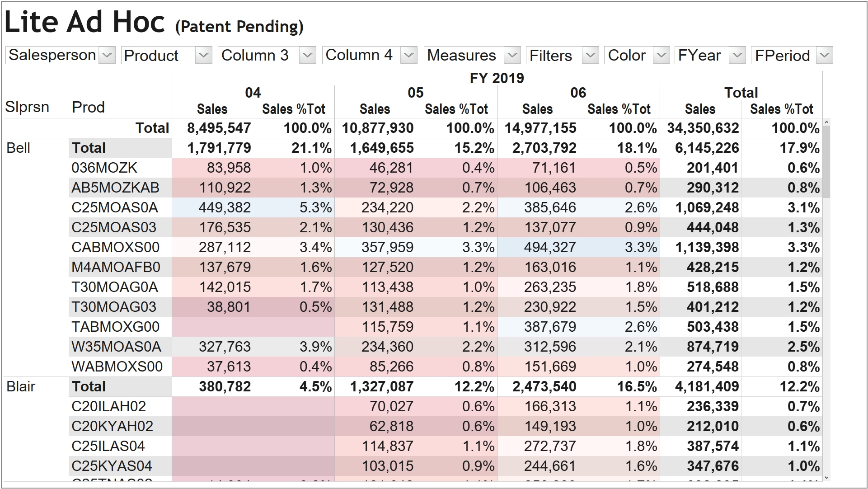Click the period 06 column header
The height and width of the screenshot is (489, 868).
pos(578,93)
